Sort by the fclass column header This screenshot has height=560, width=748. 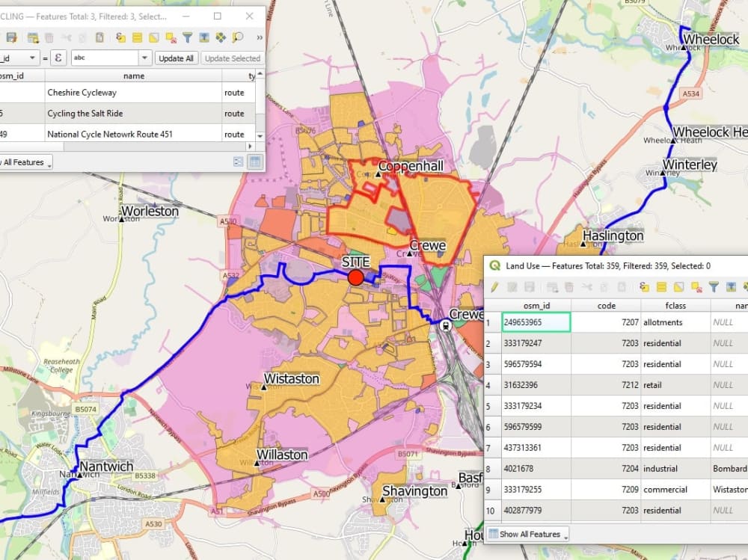pyautogui.click(x=675, y=305)
